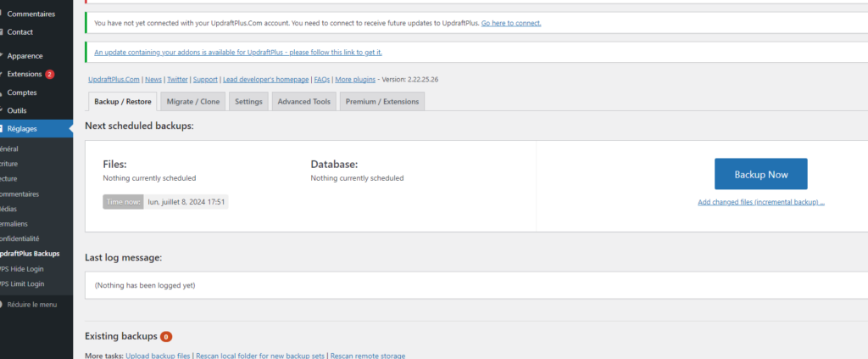
Task: Collapse sidebar with Réduire le menu
Action: point(32,304)
